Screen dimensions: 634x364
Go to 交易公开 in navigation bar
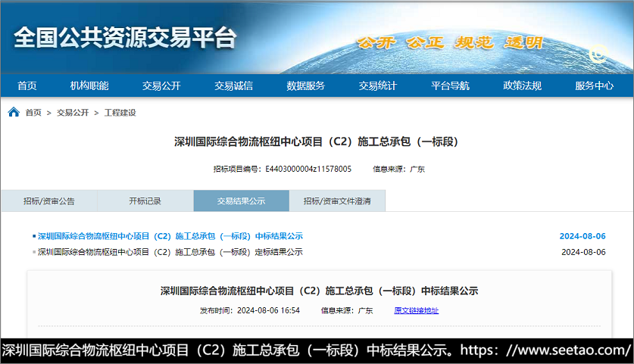[161, 86]
